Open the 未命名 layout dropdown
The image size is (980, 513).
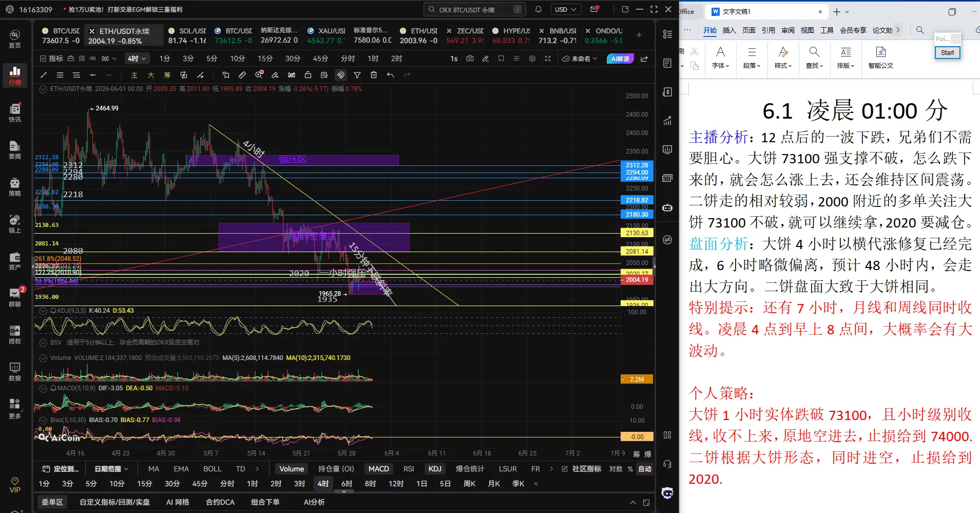tap(580, 59)
